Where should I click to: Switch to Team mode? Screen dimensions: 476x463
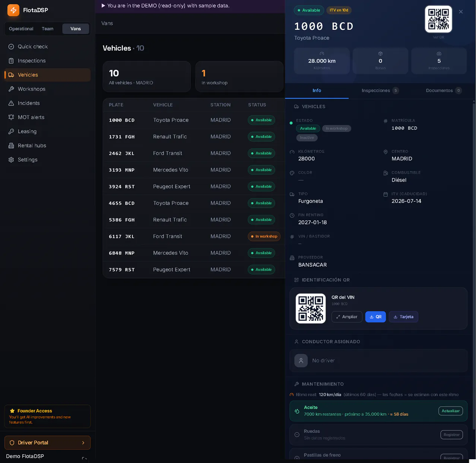48,29
